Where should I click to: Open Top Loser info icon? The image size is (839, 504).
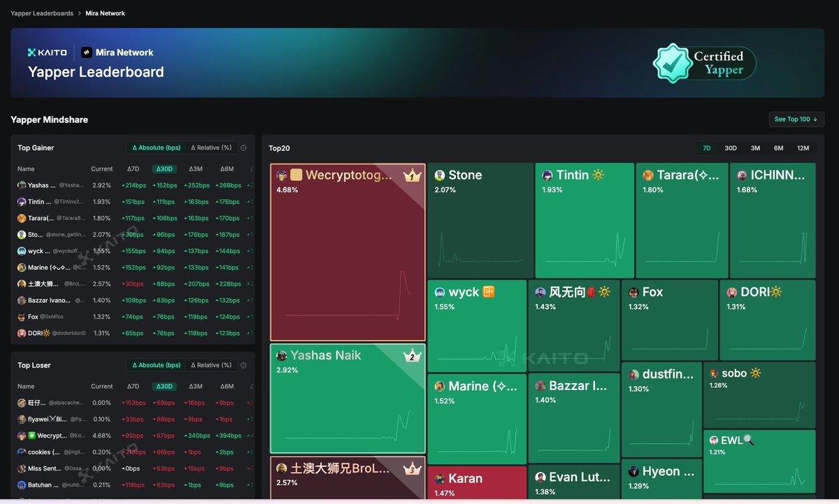[243, 365]
